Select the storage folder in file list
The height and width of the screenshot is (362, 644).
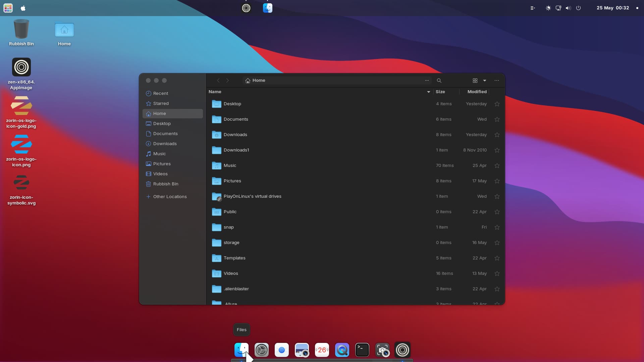click(356, 243)
